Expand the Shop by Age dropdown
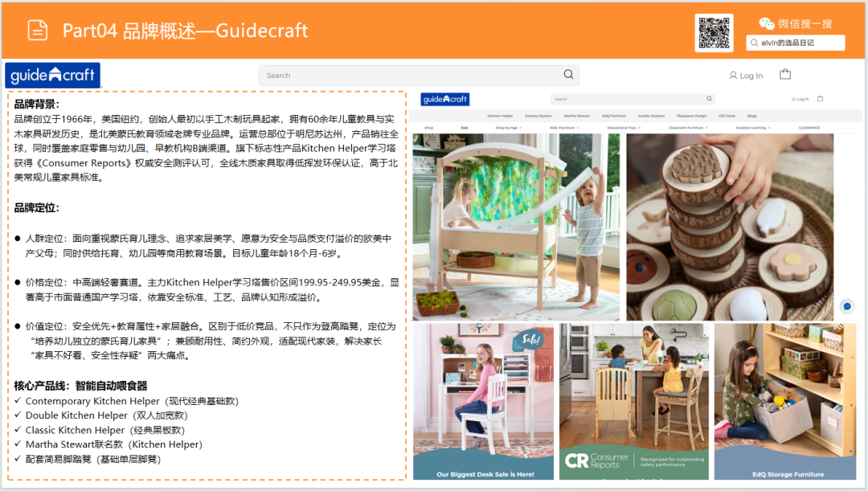The width and height of the screenshot is (868, 491). pos(509,128)
